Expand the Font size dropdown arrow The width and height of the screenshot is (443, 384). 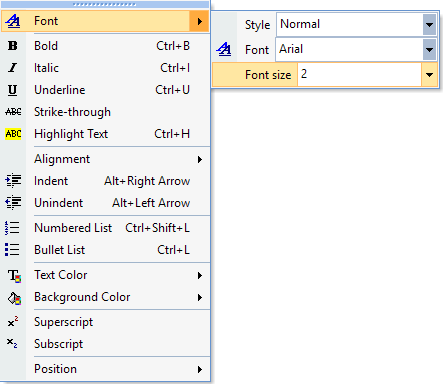click(429, 75)
